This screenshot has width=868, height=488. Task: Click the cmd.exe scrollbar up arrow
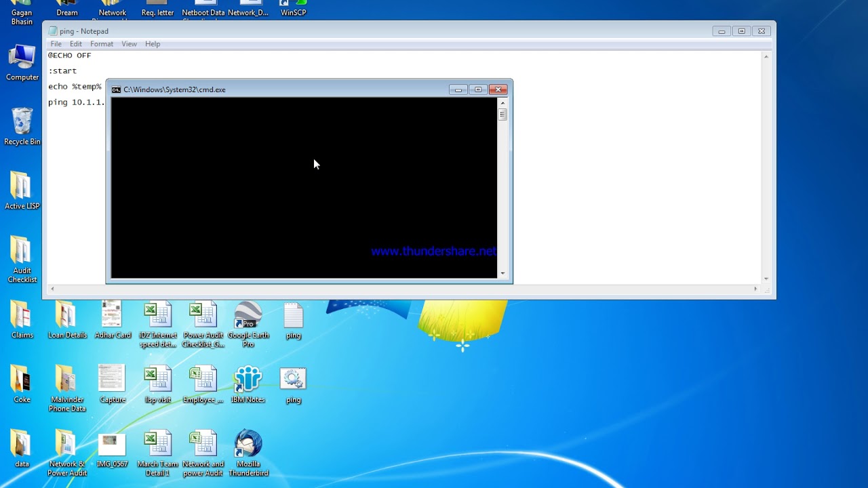502,103
